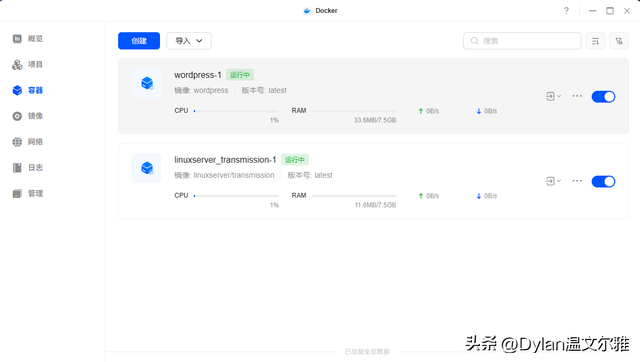640x362 pixels.
Task: Click the 版本号: latest label of wordpress-1
Action: click(264, 91)
